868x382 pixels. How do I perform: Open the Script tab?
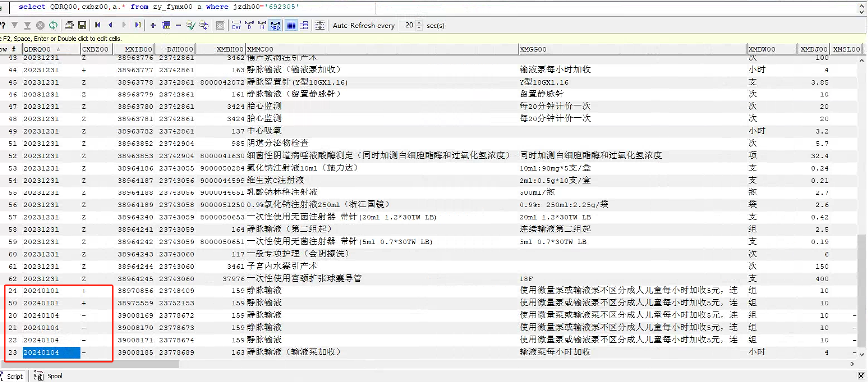[x=11, y=376]
